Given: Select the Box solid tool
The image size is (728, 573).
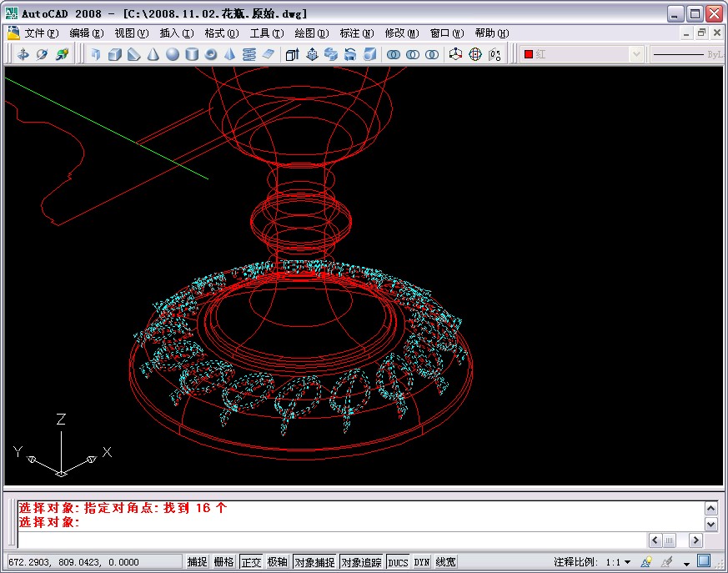Looking at the screenshot, I should 115,54.
